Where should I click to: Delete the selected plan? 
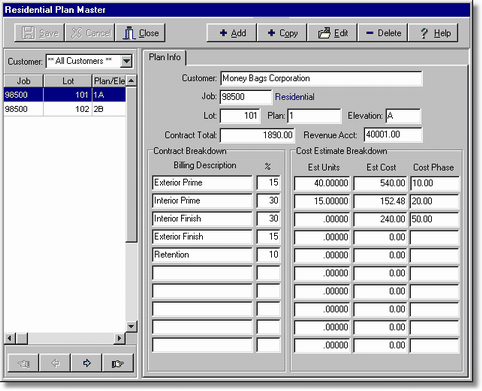click(383, 33)
